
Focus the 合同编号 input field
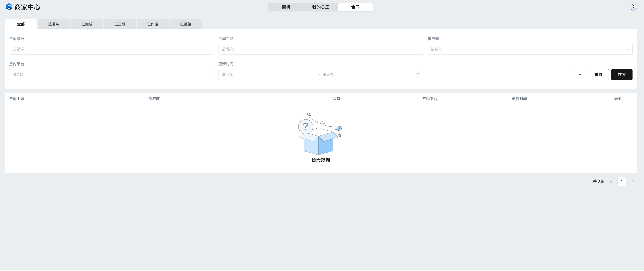[x=111, y=49]
